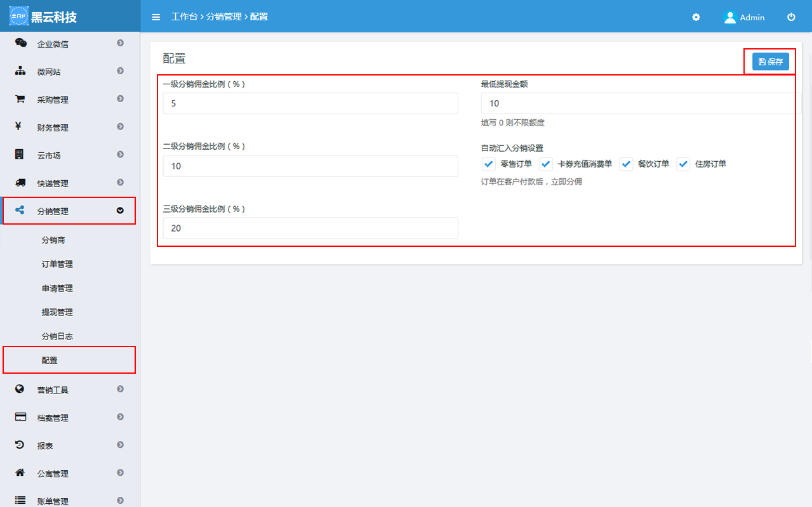Select 提现管理 submenu item
This screenshot has width=812, height=507.
click(57, 312)
